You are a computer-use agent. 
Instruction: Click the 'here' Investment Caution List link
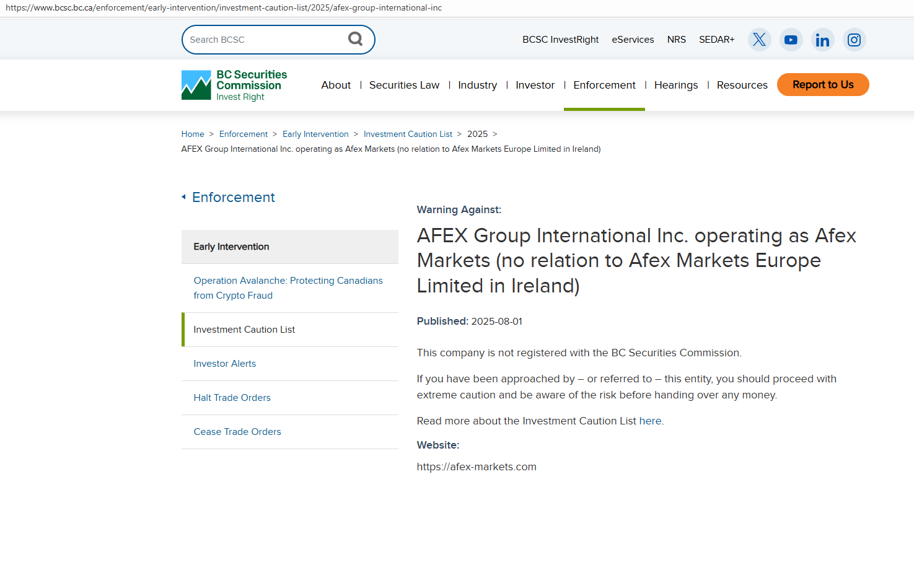(650, 421)
